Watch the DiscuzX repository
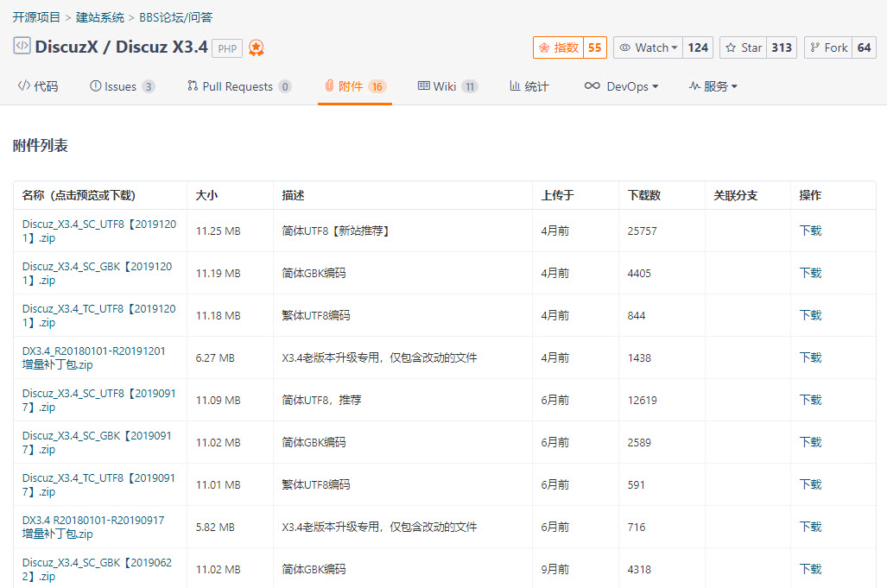This screenshot has height=588, width=887. click(x=646, y=47)
